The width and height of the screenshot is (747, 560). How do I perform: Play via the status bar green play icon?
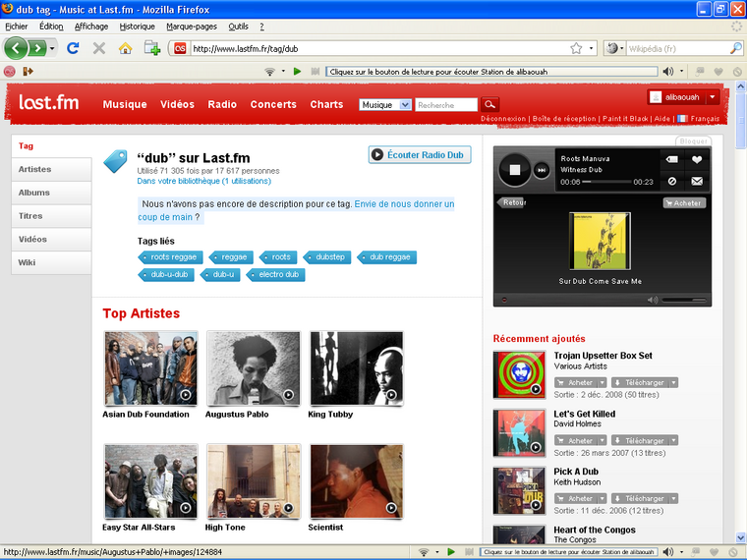tap(451, 552)
